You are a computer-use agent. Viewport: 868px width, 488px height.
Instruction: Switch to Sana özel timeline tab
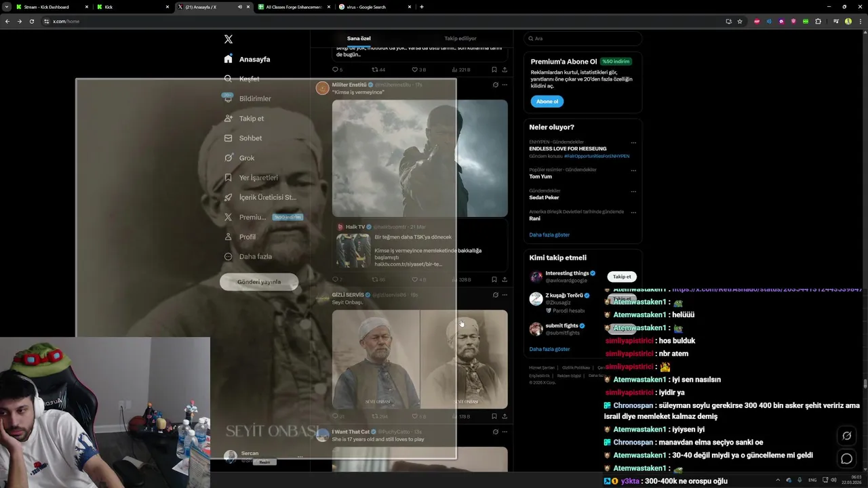(359, 39)
